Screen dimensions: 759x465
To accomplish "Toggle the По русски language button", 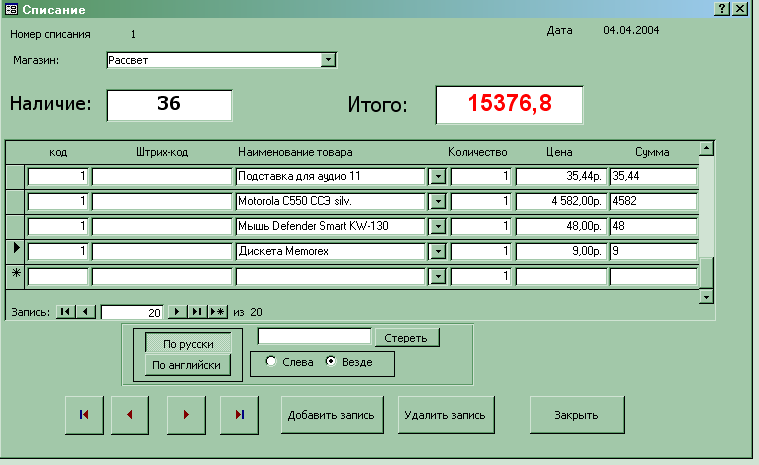I will (188, 343).
